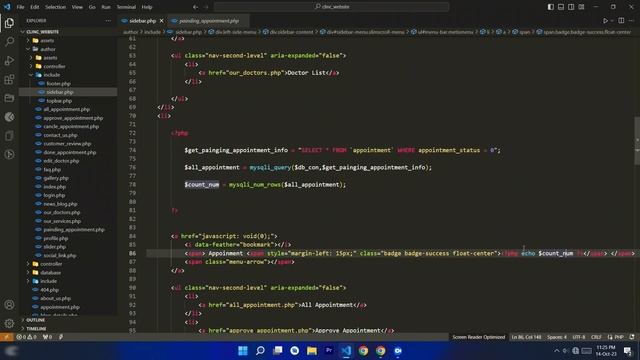Open Windows taskbar search
The height and width of the screenshot is (360, 640).
coord(260,351)
